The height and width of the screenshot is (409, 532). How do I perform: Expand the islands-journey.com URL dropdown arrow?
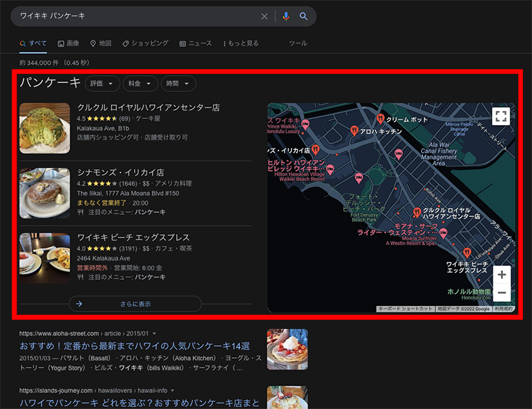(172, 390)
